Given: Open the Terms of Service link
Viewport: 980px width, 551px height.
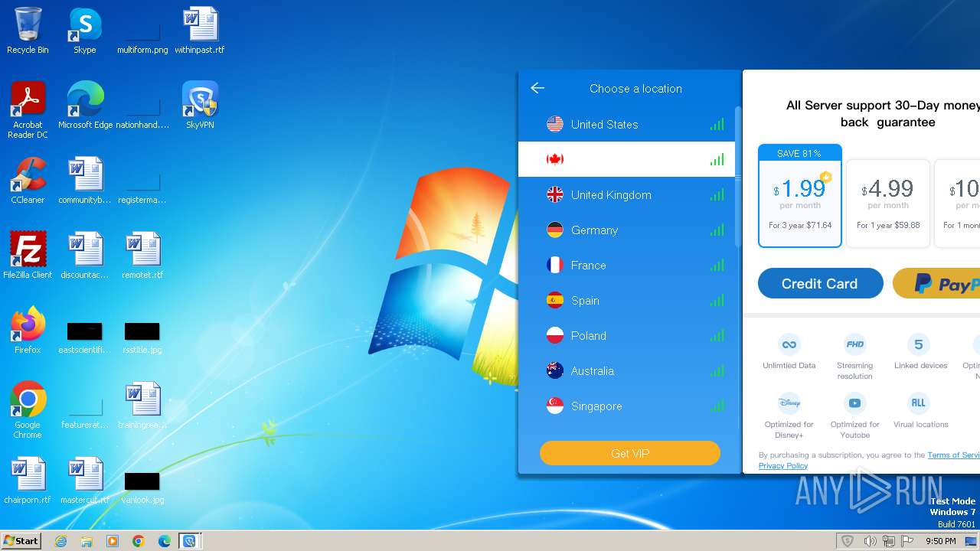Looking at the screenshot, I should 953,455.
